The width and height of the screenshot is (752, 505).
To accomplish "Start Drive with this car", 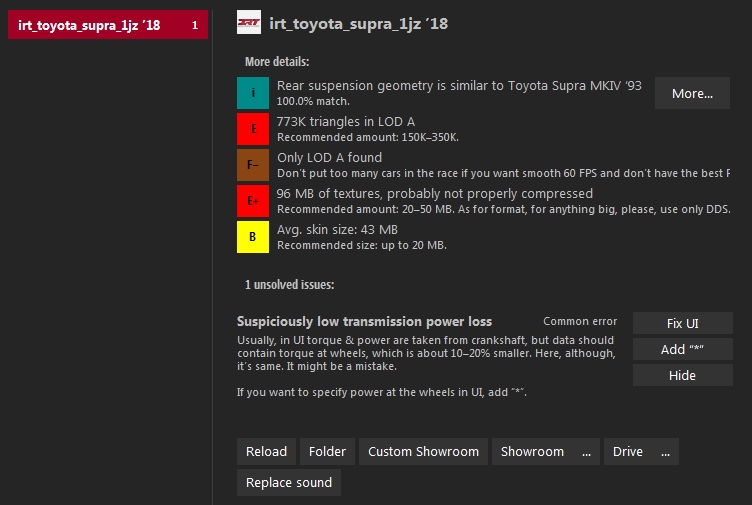I will coord(627,451).
